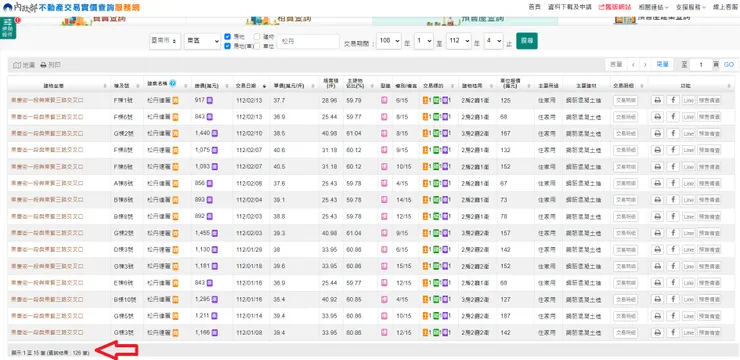
Task: Open the green side widget with red badge
Action: point(8,28)
